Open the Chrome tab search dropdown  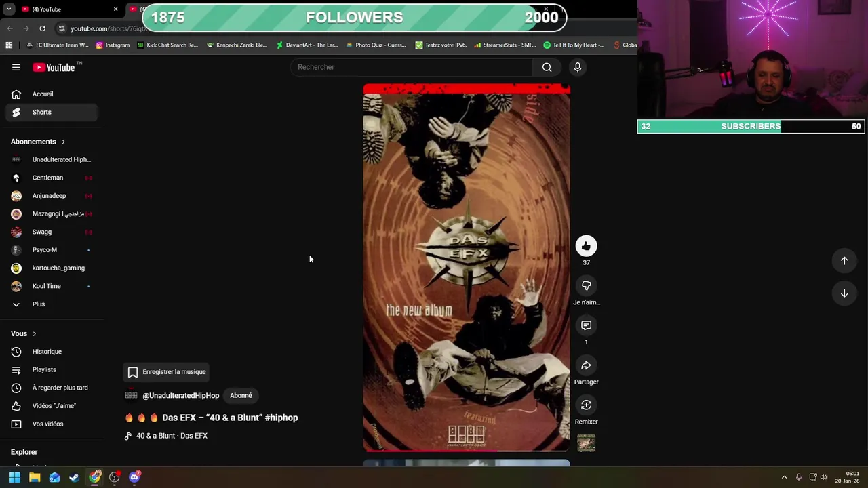pyautogui.click(x=9, y=9)
